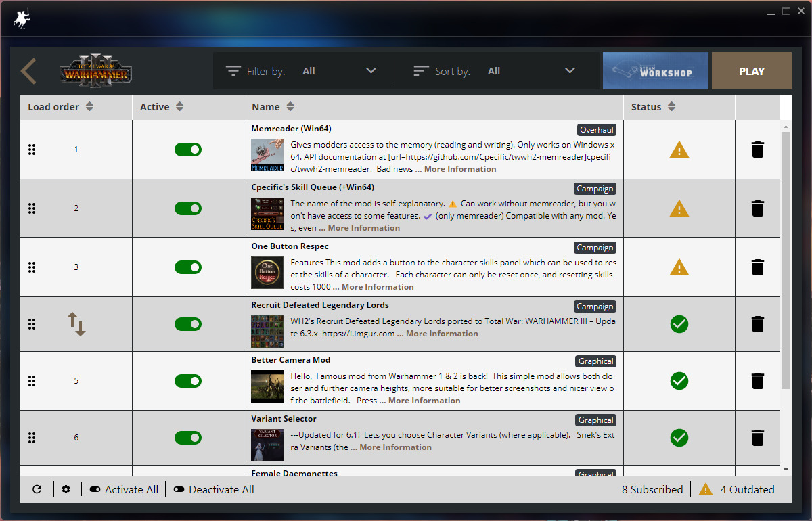Viewport: 812px width, 521px height.
Task: Click the Memreader thumbnail image
Action: pyautogui.click(x=267, y=155)
